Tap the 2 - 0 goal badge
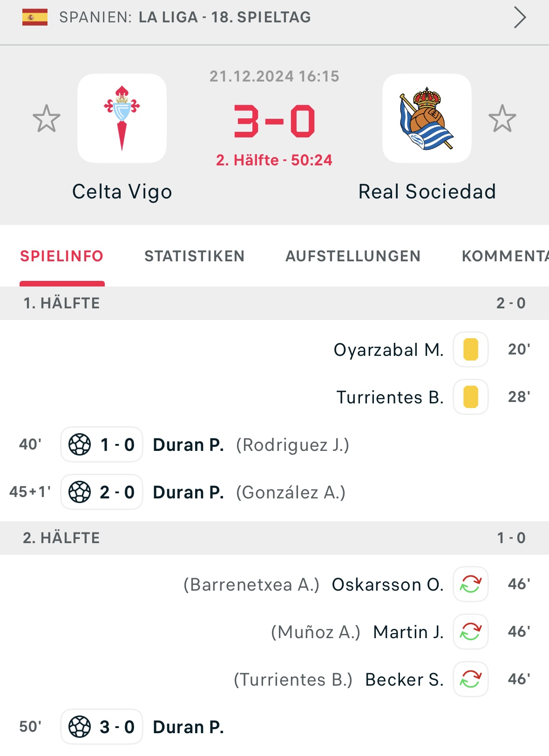 (102, 492)
